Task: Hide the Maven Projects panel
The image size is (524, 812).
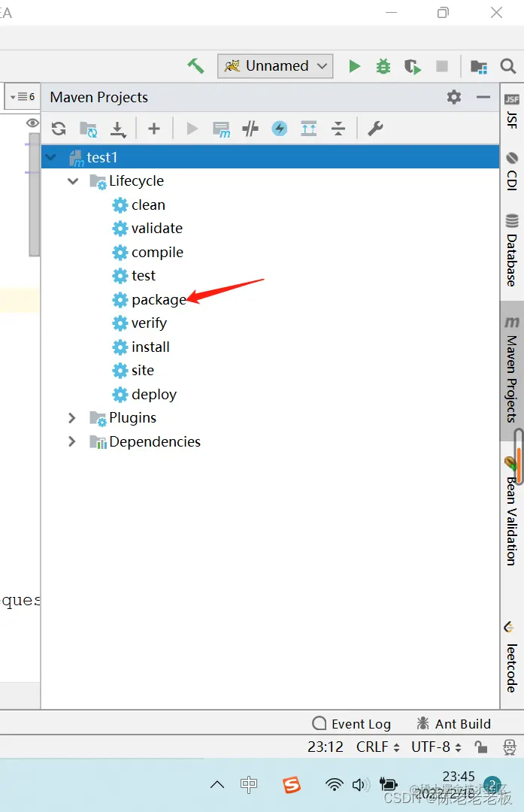Action: pyautogui.click(x=483, y=97)
